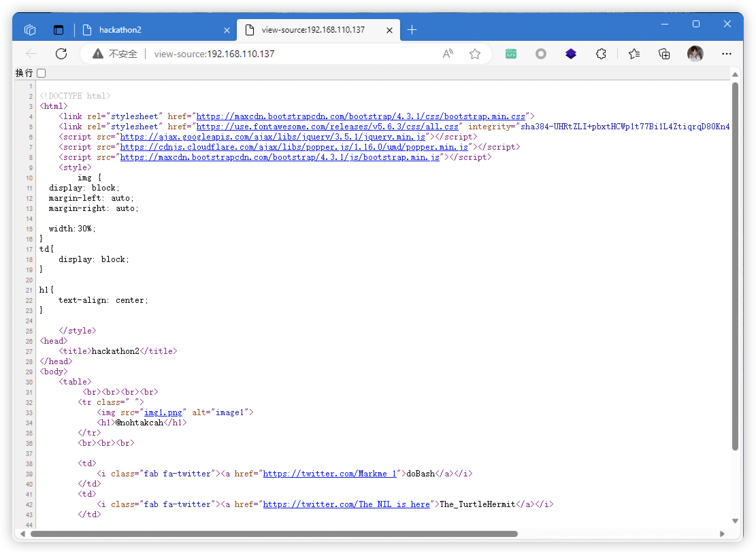Toggle the 换行 line-wrap checkbox
The height and width of the screenshot is (554, 756).
(41, 73)
